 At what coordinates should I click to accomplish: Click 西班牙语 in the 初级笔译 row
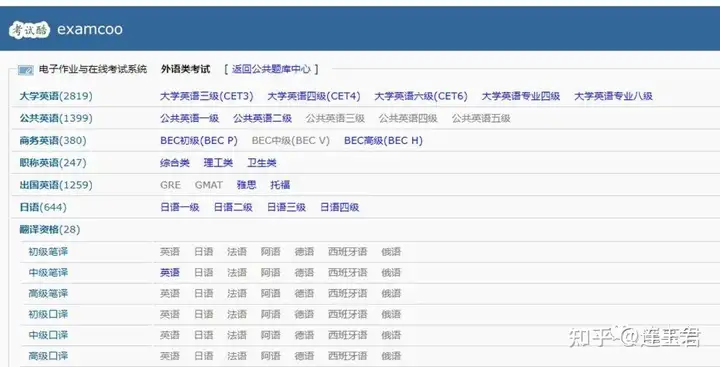tap(348, 251)
